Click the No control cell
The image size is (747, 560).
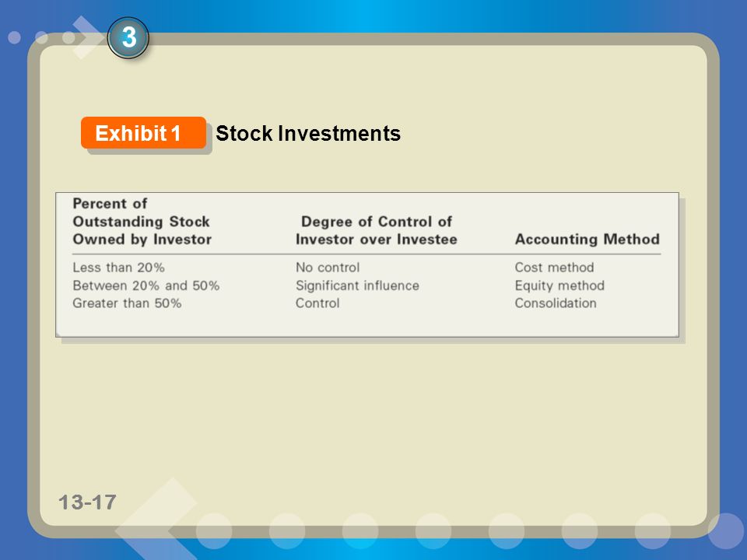pos(328,268)
